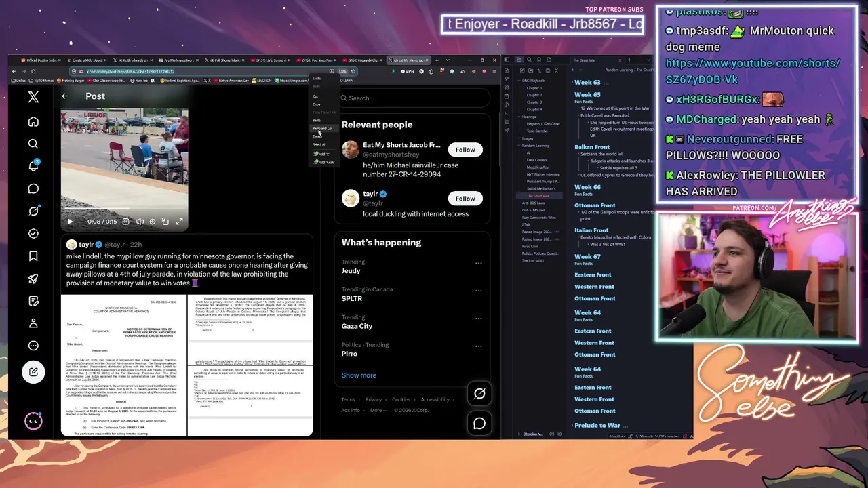
Task: Open the YouTube shorts link in chat
Action: pos(753,71)
